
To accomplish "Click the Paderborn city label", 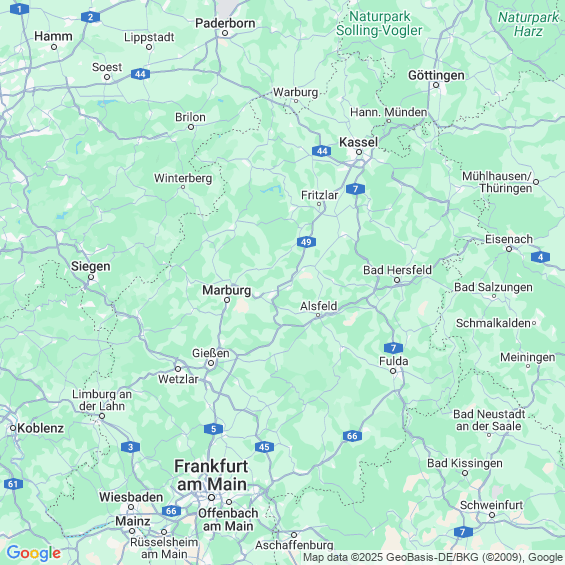I will [225, 23].
